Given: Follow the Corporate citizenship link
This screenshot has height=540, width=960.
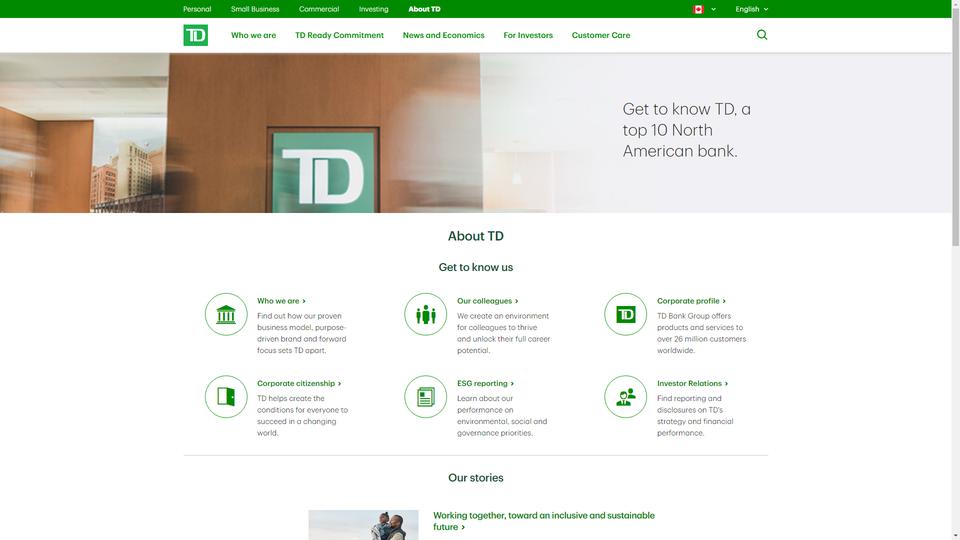Looking at the screenshot, I should [299, 383].
